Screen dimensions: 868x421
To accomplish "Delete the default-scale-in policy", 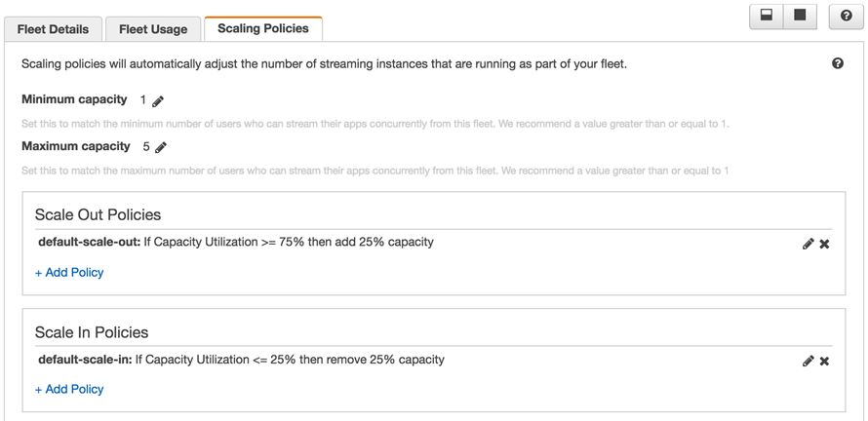I will pyautogui.click(x=824, y=361).
